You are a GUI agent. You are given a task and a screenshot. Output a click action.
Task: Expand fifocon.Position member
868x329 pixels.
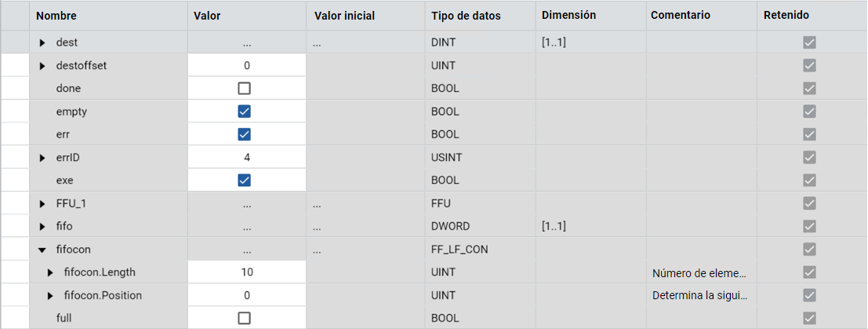[x=51, y=295]
